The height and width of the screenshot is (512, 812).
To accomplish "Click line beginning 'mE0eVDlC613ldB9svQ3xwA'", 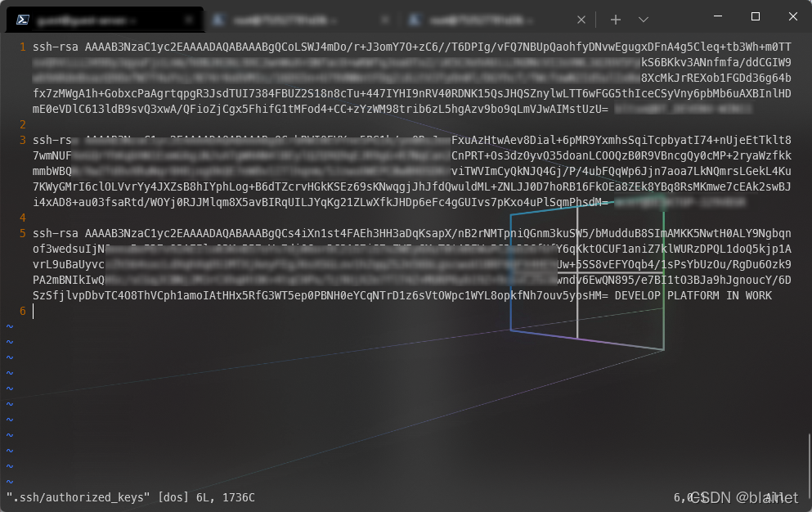I will (321, 109).
